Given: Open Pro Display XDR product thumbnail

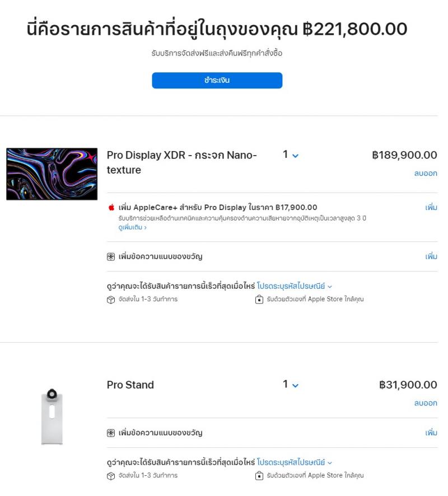Looking at the screenshot, I should [52, 174].
